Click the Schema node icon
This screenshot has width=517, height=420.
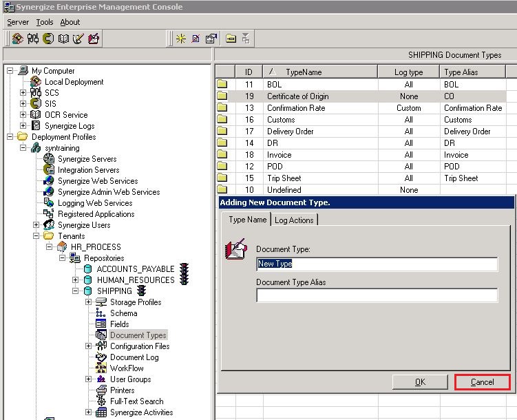click(101, 313)
